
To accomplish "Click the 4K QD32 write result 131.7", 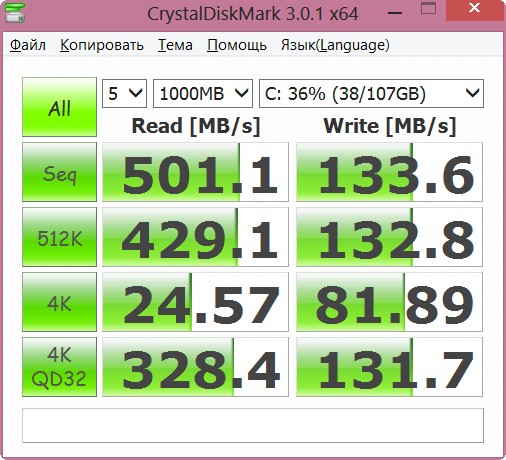I will 389,367.
